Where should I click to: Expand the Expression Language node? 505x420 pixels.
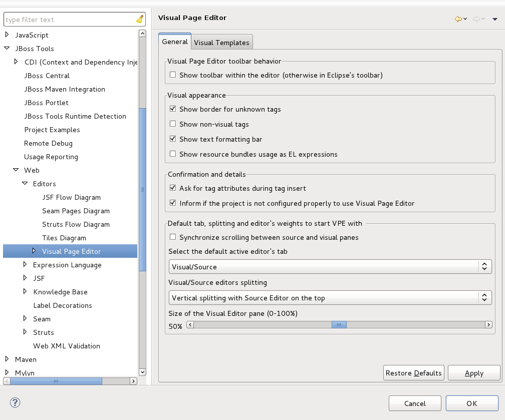(25, 264)
